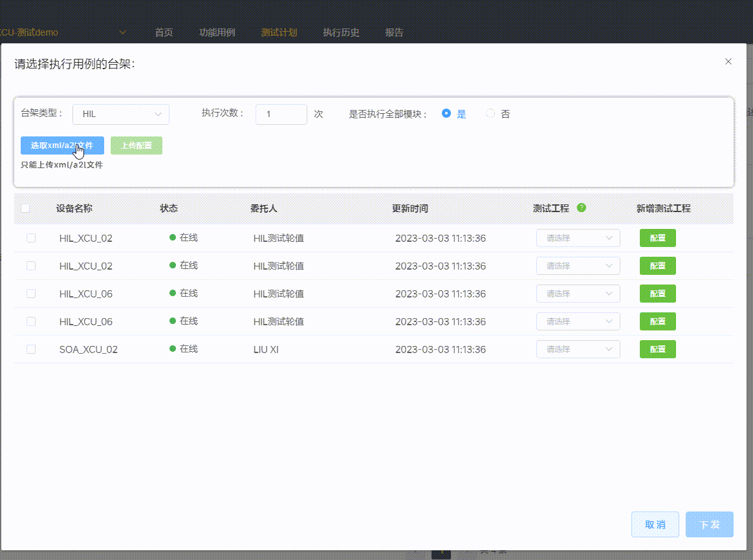Screen dimensions: 753x560
Task: Click the 只能上传xml/a2l文件 hint text
Action: 61,165
